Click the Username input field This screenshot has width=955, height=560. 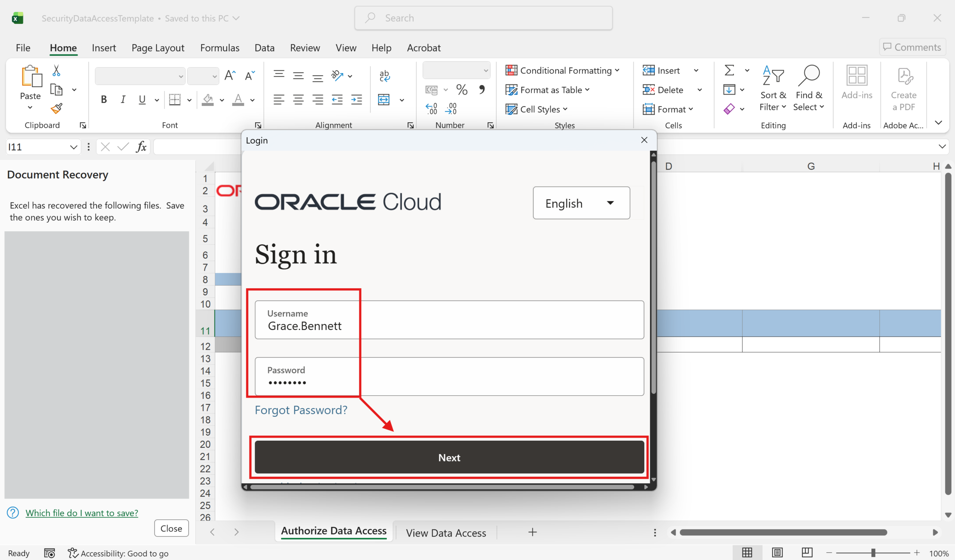coord(449,320)
